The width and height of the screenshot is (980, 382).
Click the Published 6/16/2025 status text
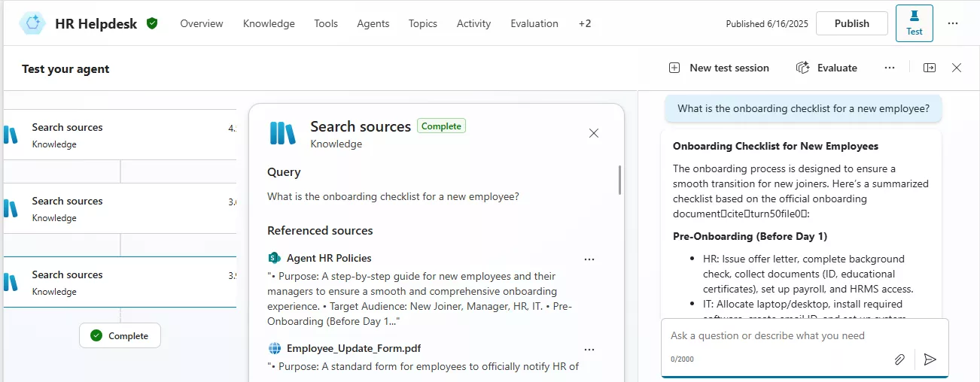tap(767, 23)
